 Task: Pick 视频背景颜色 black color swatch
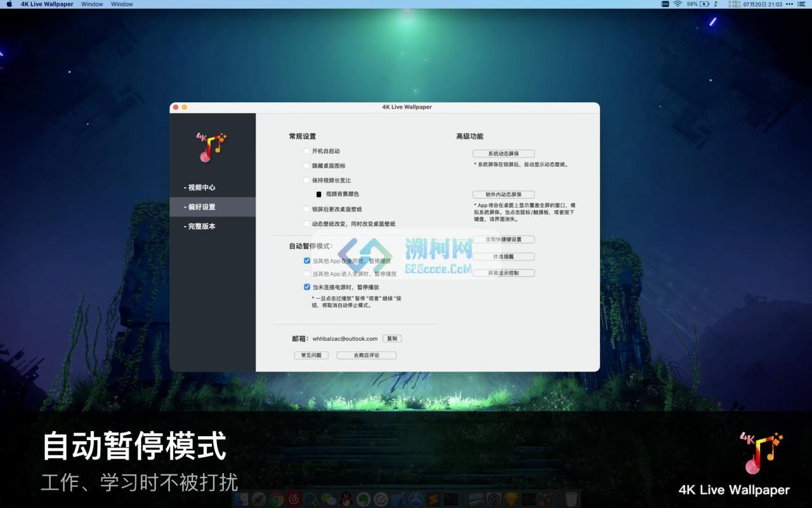tap(319, 194)
